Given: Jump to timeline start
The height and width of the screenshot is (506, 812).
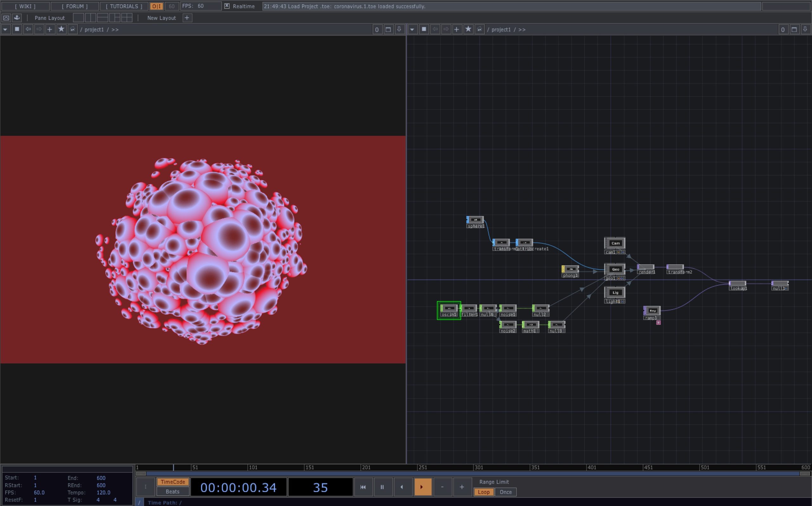Looking at the screenshot, I should tap(363, 487).
